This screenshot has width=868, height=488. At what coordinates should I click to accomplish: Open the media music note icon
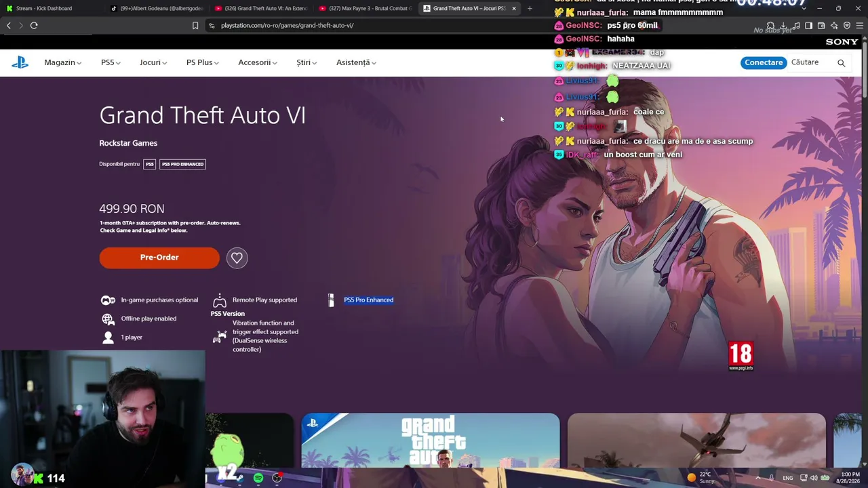coord(796,26)
